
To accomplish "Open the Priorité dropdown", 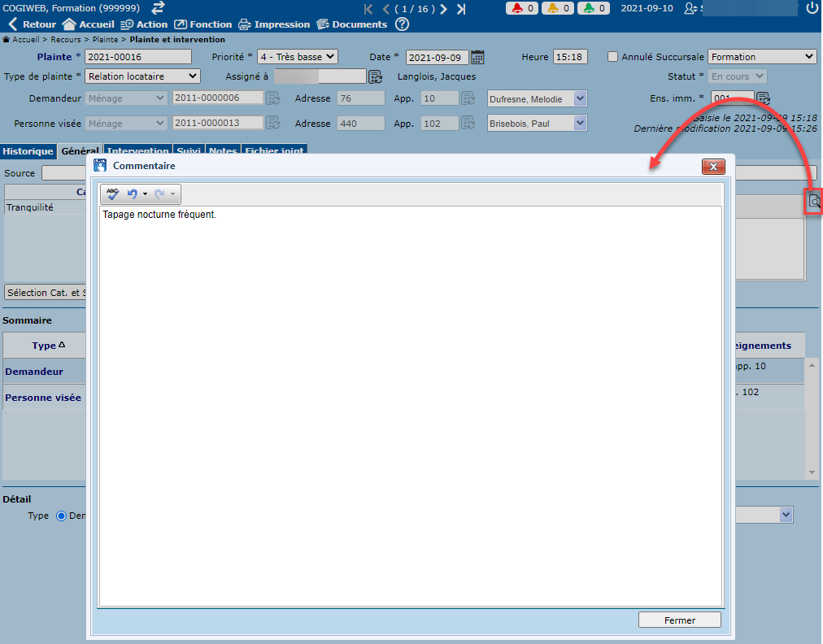I will pos(297,57).
